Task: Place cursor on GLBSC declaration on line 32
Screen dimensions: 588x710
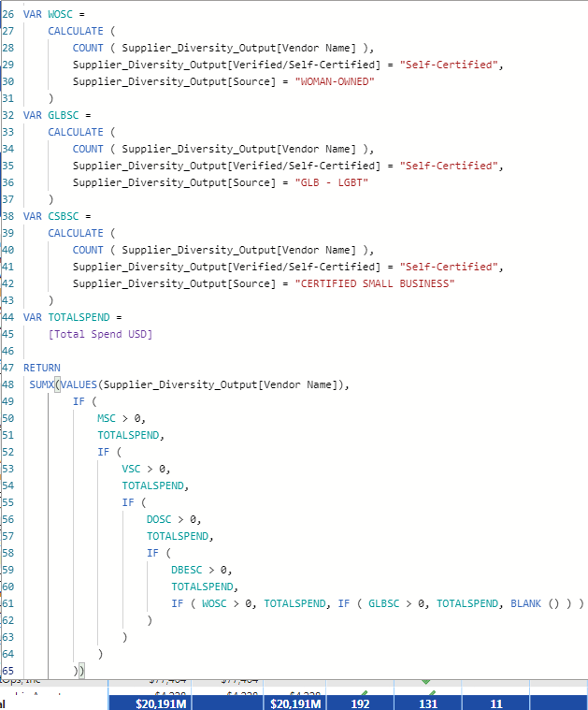Action: pyautogui.click(x=64, y=115)
